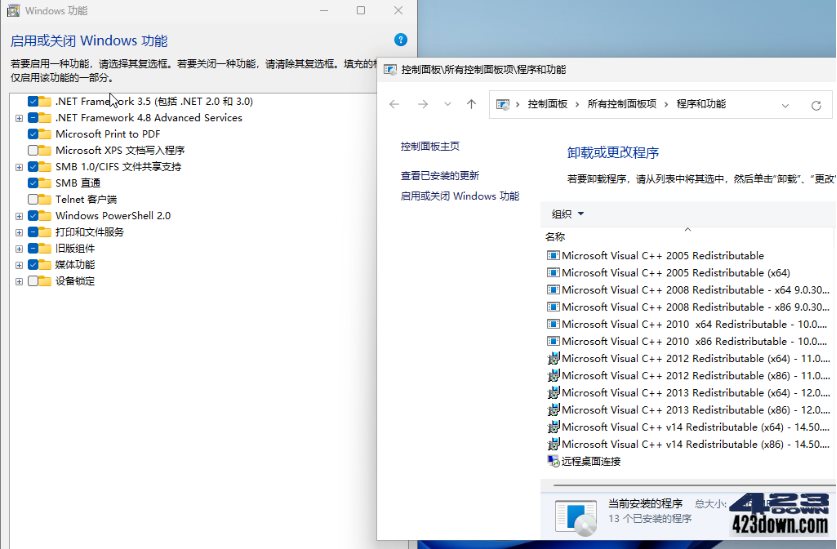Screen dimensions: 837x549
Task: Open address bar history dropdown
Action: point(785,105)
